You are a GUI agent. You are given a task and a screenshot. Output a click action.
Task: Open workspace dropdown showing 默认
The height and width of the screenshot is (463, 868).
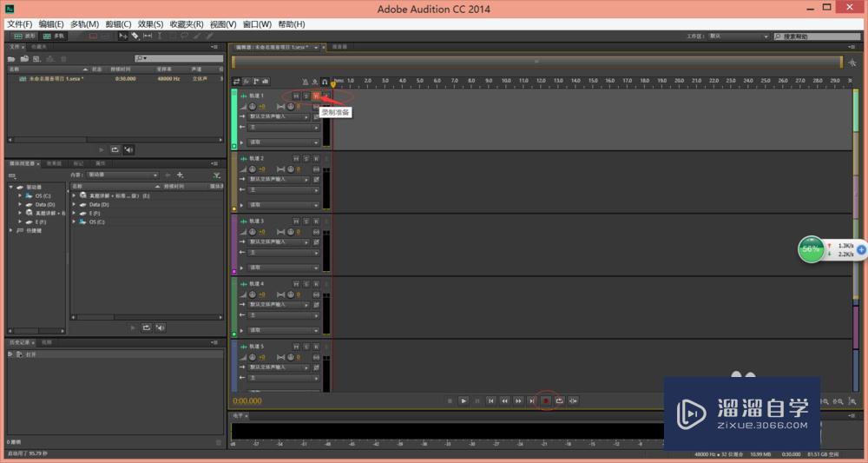[x=739, y=36]
